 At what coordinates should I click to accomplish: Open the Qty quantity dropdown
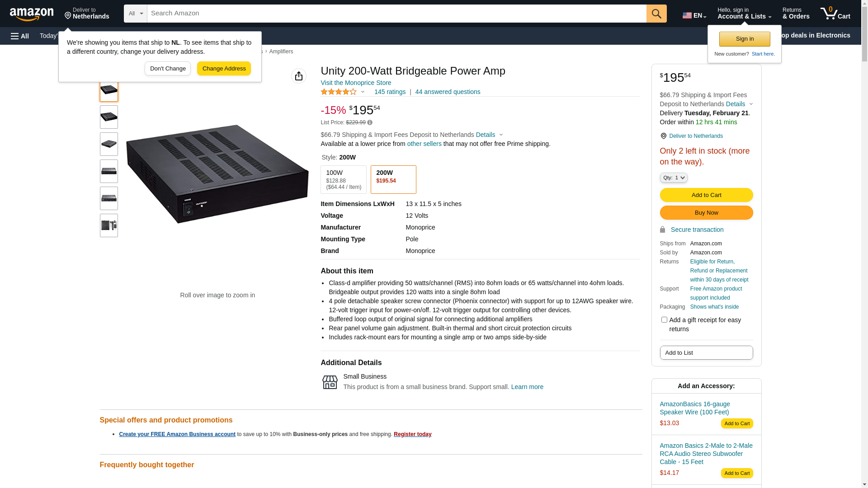click(673, 178)
